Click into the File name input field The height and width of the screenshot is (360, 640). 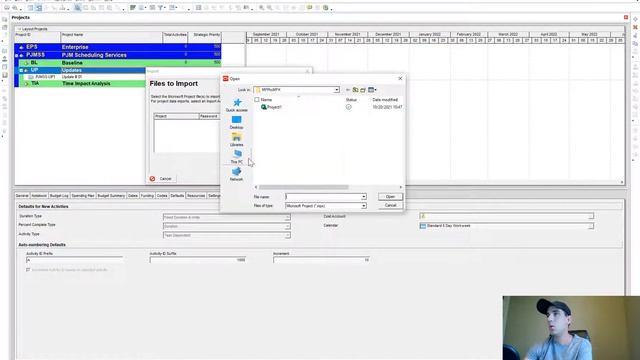(323, 197)
